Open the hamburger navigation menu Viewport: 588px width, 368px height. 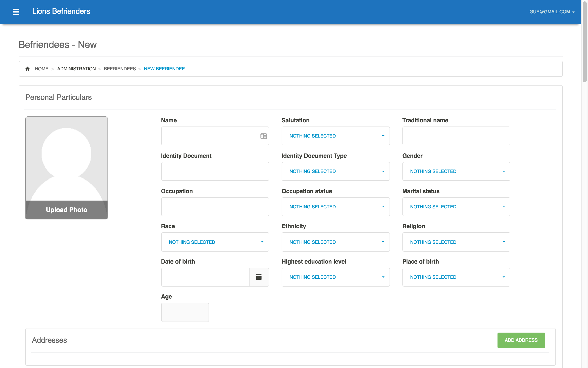[16, 12]
